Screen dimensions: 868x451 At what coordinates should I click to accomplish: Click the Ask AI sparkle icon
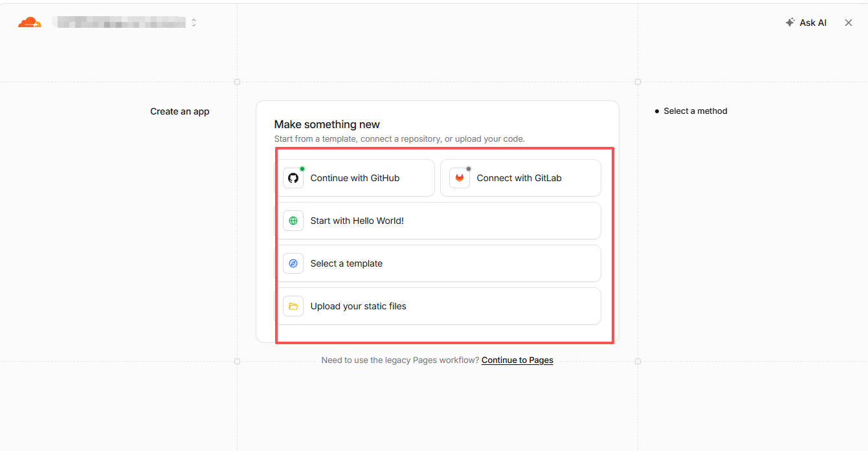coord(790,23)
